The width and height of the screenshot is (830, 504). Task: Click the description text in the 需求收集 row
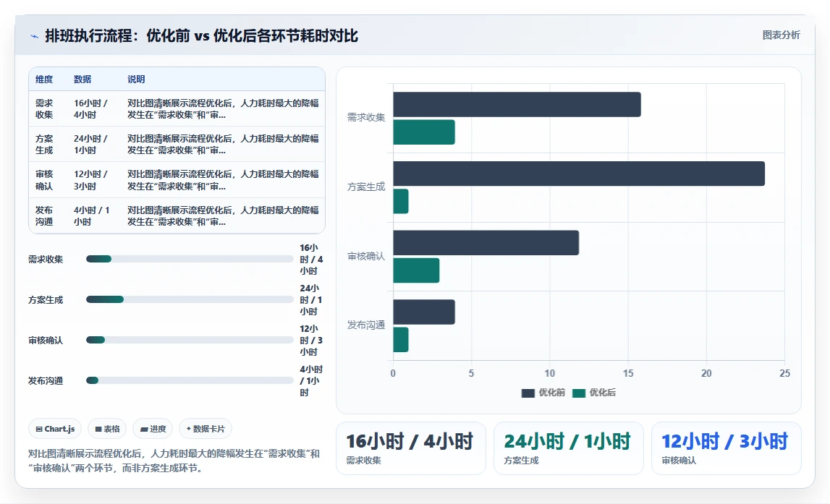[223, 109]
